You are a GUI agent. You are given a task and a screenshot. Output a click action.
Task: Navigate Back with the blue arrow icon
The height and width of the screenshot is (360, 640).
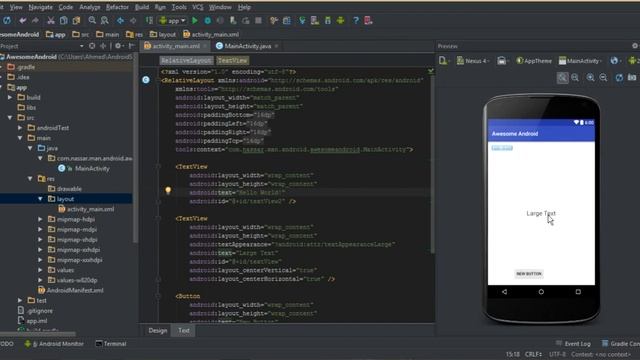tap(120, 20)
